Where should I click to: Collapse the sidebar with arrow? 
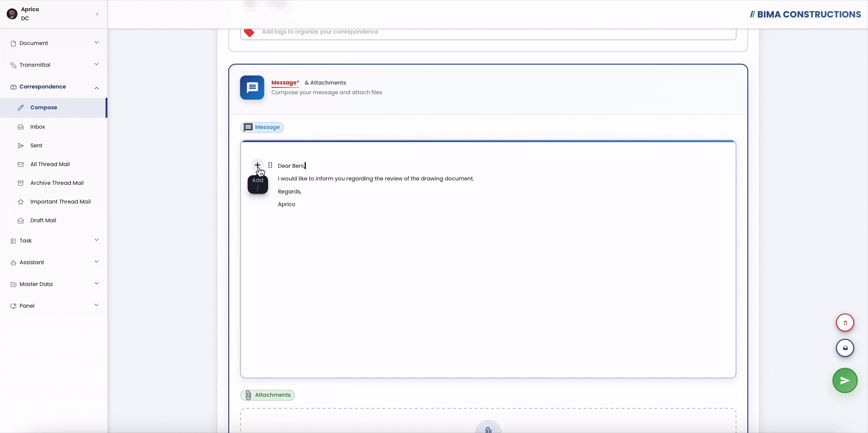97,14
